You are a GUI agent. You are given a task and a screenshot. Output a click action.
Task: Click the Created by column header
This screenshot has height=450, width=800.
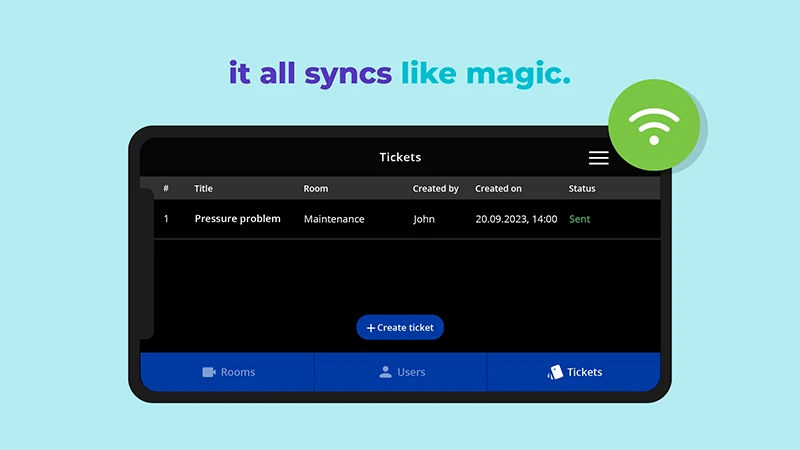point(436,188)
